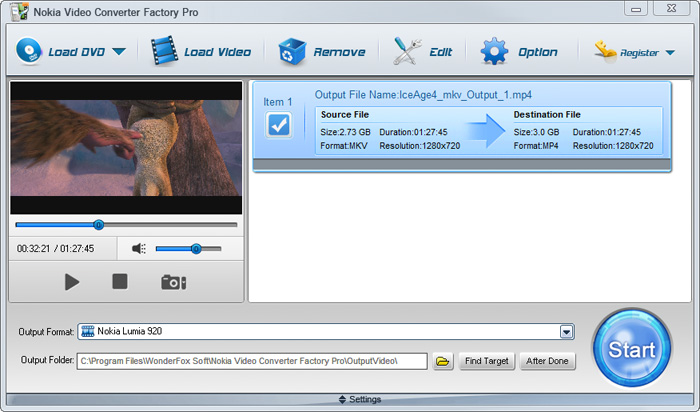Screen dimensions: 700x412
Task: Click the 00:32:21 / 01:27:45 time display
Action: click(x=55, y=249)
